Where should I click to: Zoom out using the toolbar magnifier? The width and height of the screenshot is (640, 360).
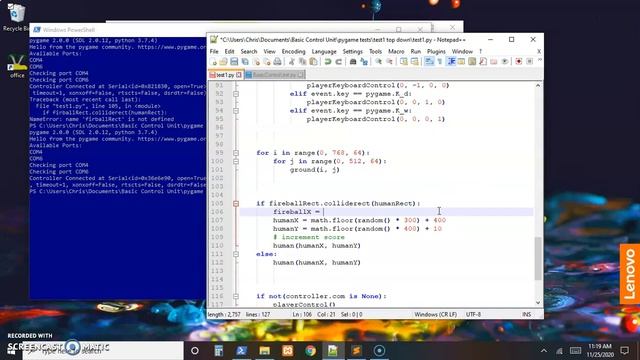pyautogui.click(x=389, y=62)
